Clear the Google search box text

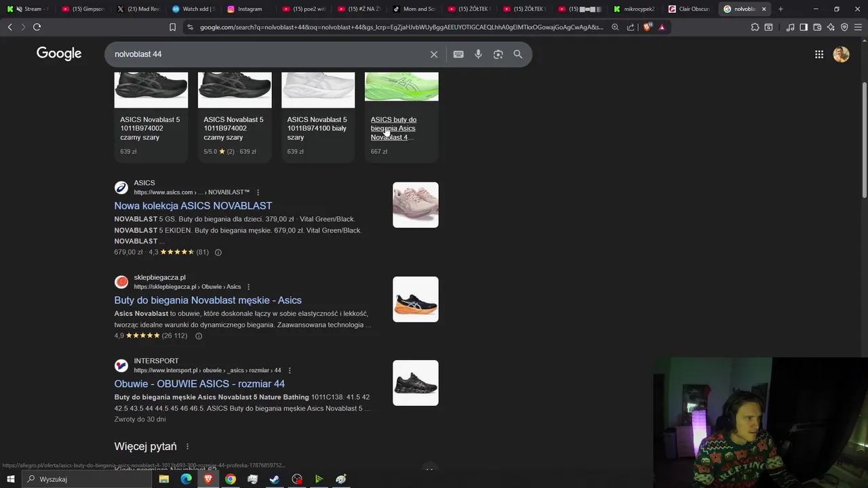coord(434,54)
